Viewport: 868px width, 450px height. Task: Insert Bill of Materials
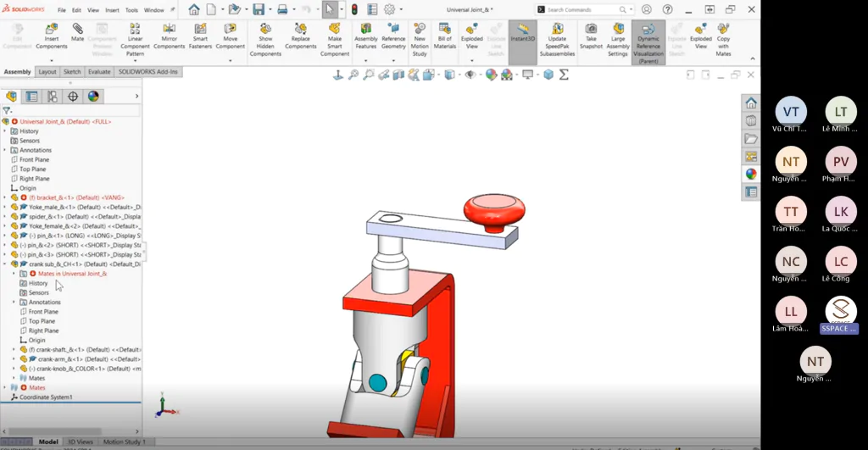click(x=444, y=36)
